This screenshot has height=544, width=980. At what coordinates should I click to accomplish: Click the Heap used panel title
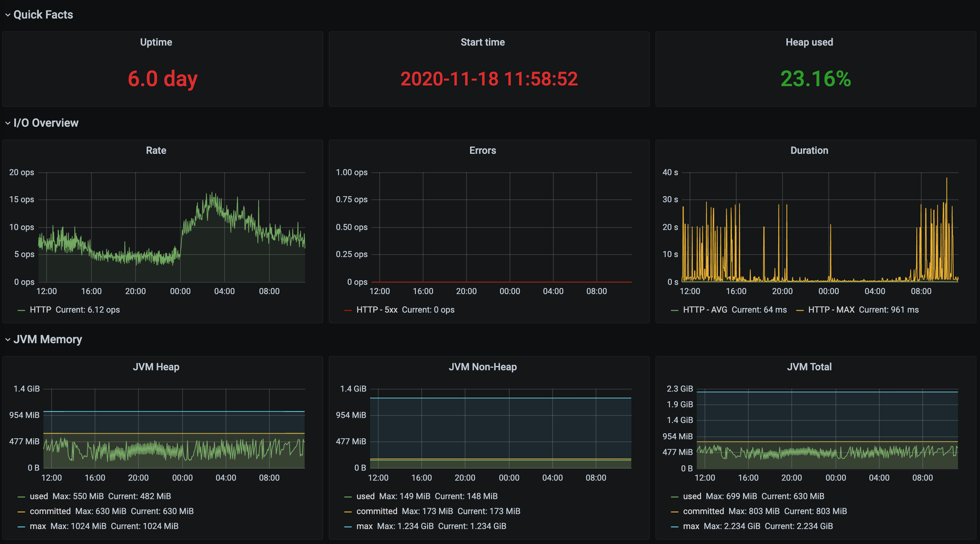tap(809, 42)
